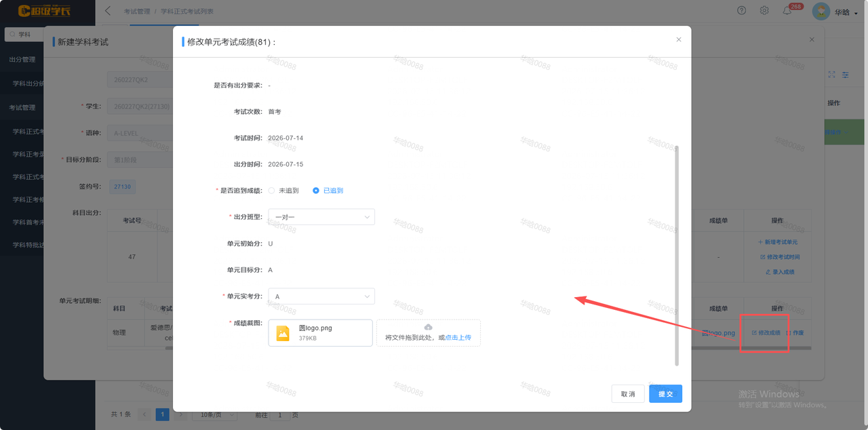Open notifications bell with 268 badge

tap(787, 11)
